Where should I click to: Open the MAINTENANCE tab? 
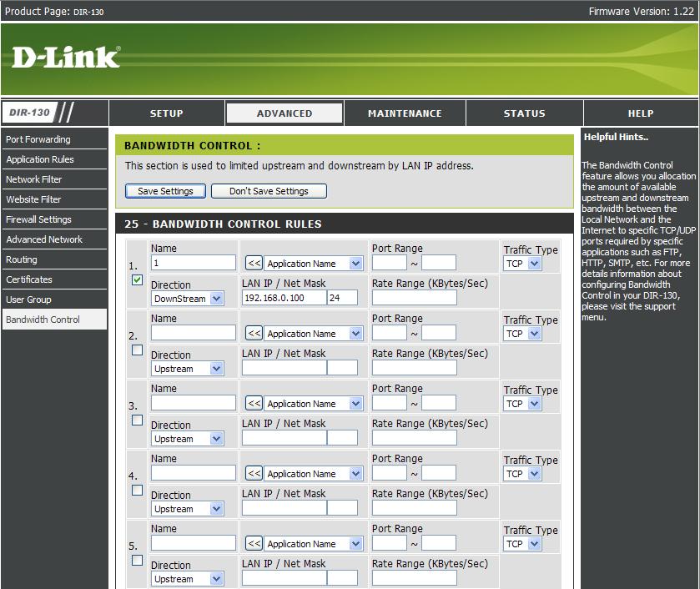(x=405, y=113)
